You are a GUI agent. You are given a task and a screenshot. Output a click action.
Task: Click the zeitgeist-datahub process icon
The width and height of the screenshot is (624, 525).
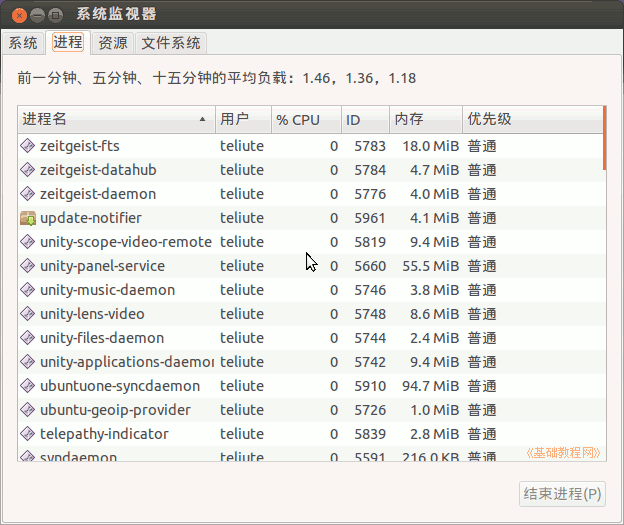(28, 170)
